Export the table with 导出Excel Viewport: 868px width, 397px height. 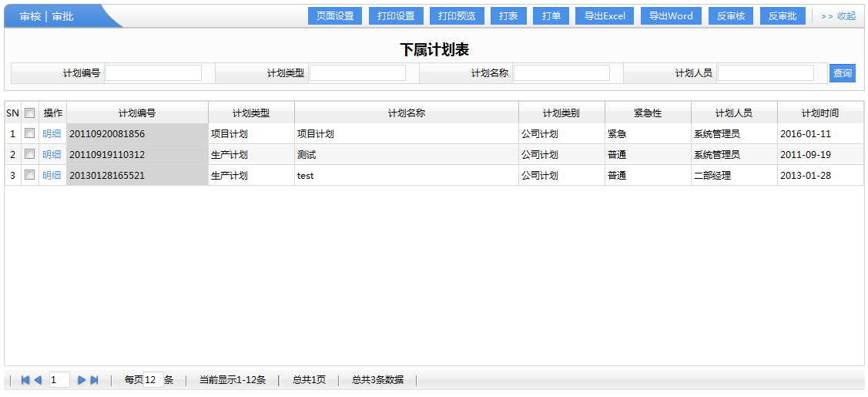605,16
